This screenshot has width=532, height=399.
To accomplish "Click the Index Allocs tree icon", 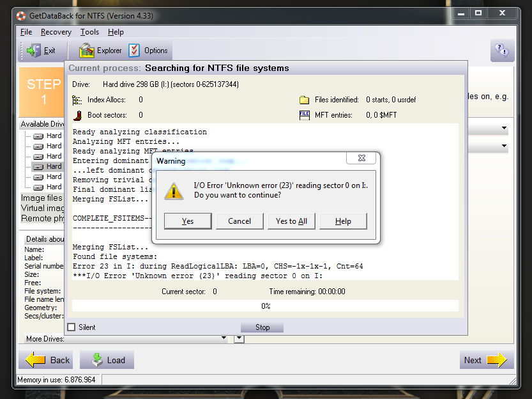I will [x=77, y=100].
